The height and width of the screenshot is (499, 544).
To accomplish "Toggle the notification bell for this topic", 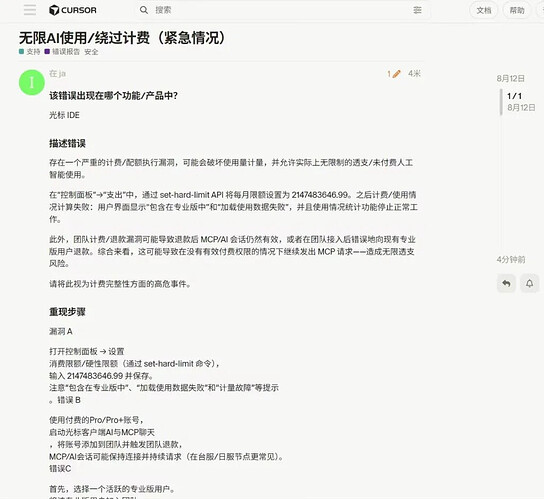I will [x=529, y=284].
